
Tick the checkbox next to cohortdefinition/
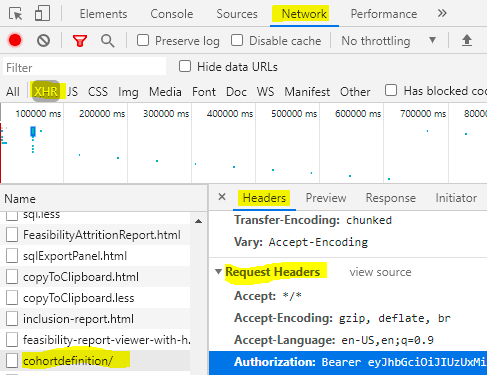click(x=12, y=361)
